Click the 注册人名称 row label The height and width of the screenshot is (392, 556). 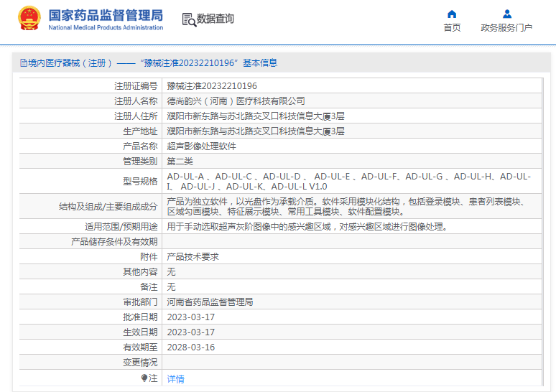(136, 101)
